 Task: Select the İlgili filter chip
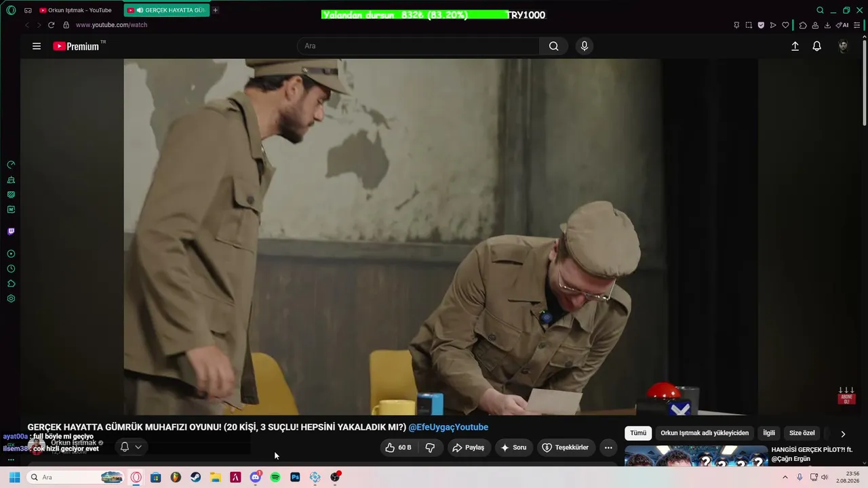click(x=769, y=433)
